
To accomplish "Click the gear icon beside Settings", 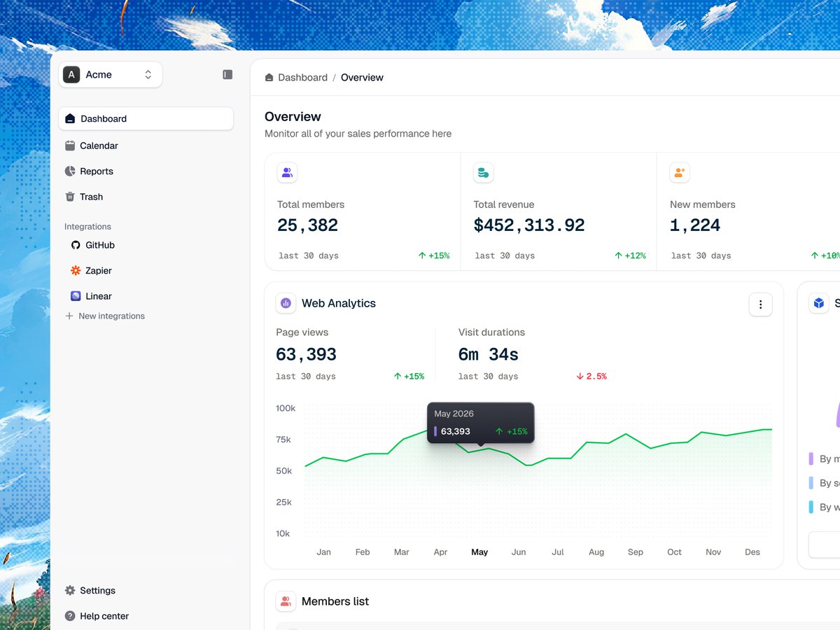I will 70,591.
